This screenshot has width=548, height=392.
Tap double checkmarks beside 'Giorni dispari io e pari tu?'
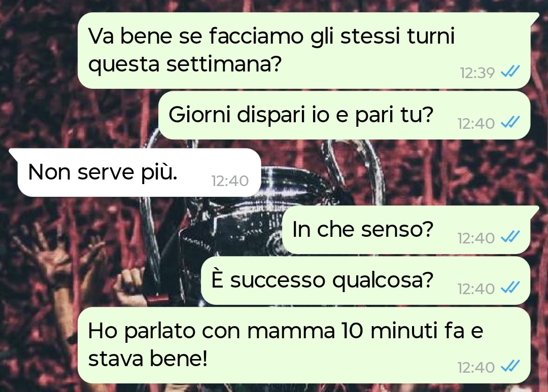(510, 122)
